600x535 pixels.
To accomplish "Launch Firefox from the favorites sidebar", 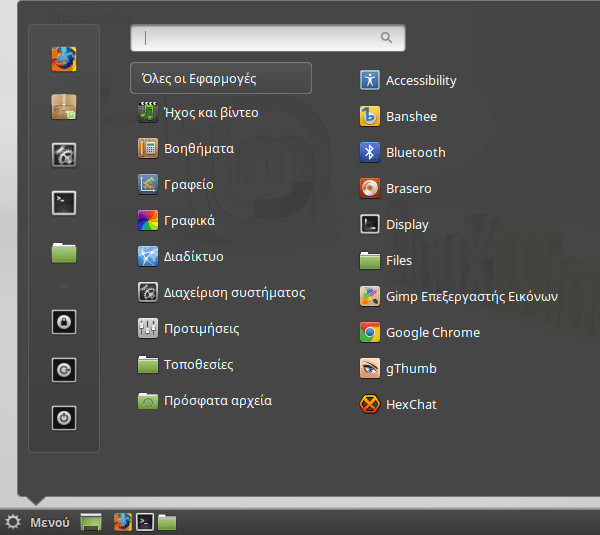I will 64,59.
